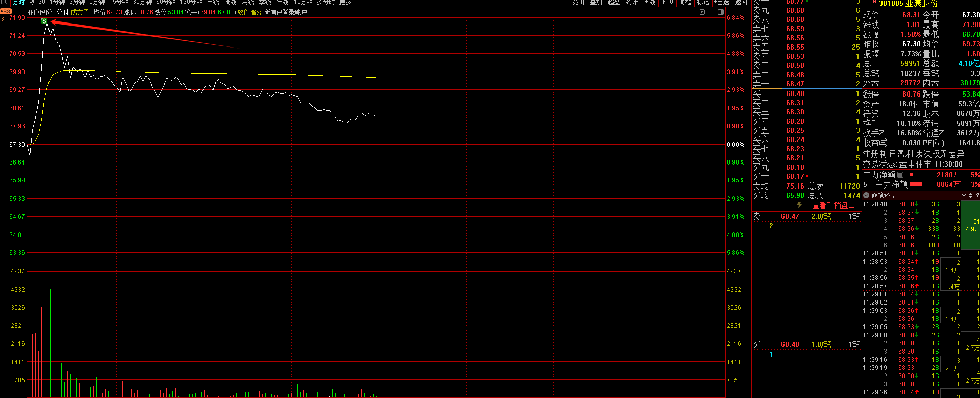The image size is (980, 398).
Task: Open the 多分时 multi-day tab
Action: point(325,3)
